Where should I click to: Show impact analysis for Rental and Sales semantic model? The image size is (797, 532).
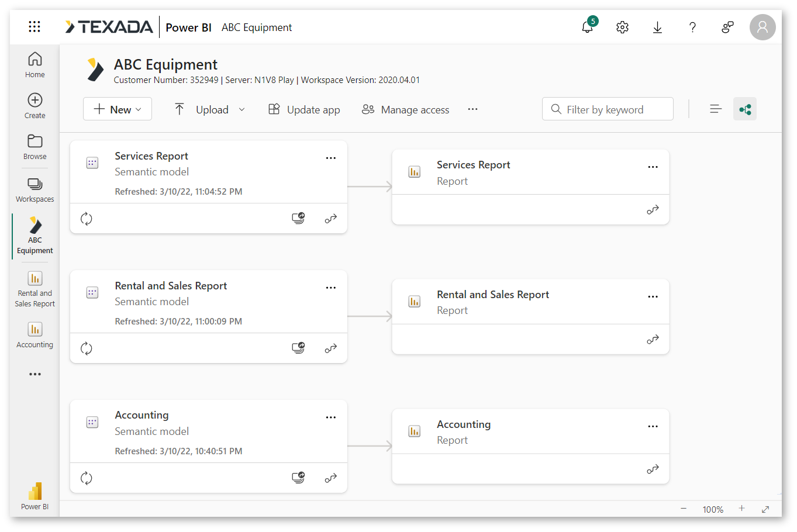coord(298,348)
